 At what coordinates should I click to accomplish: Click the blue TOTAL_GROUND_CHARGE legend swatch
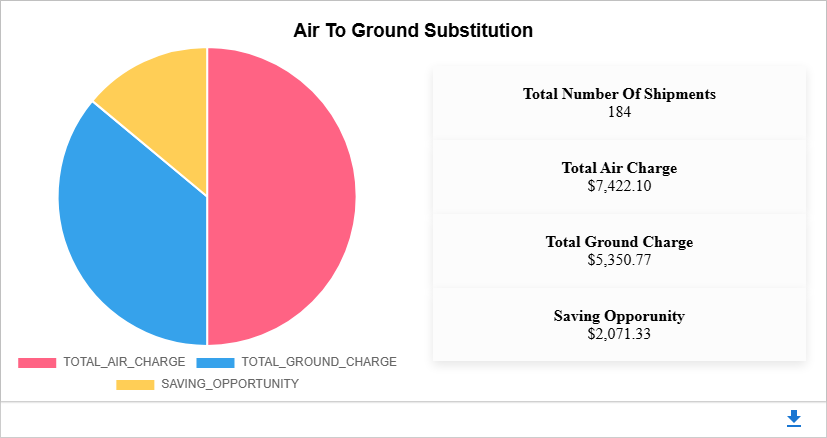pos(216,362)
